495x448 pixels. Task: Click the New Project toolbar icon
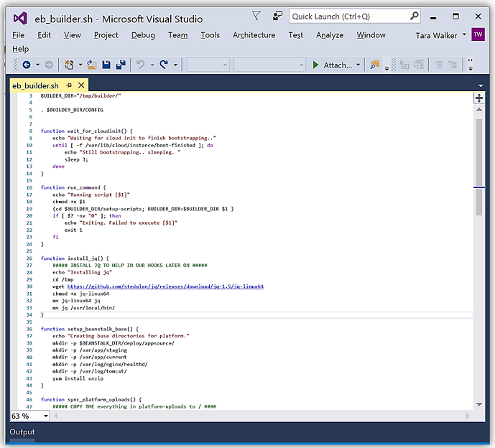(69, 65)
